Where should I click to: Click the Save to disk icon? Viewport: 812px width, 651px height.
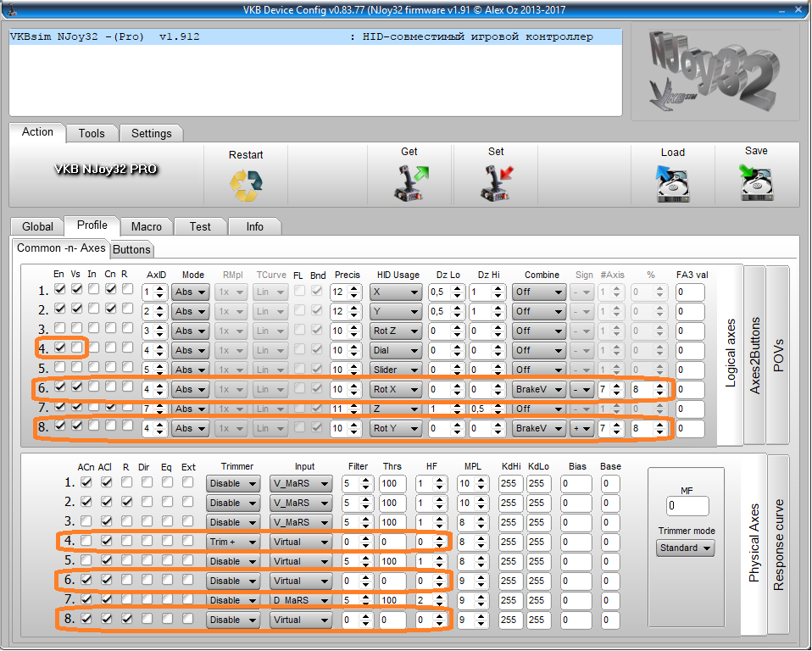tap(756, 181)
